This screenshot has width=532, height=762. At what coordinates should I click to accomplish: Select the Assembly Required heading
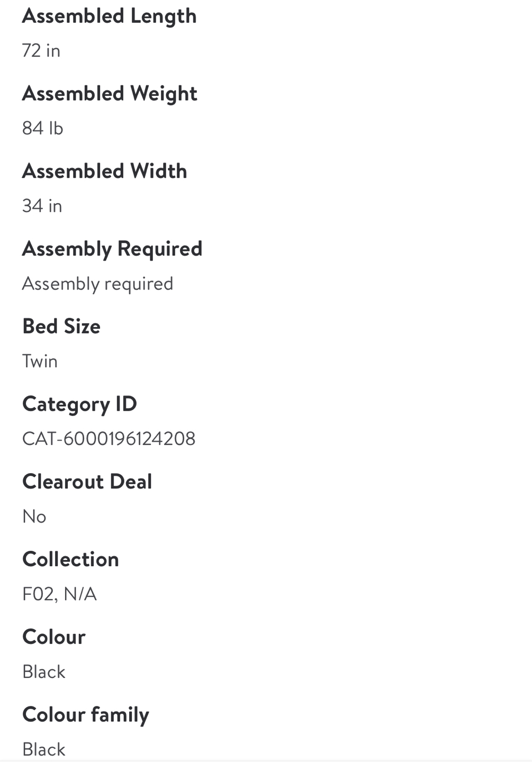pyautogui.click(x=112, y=249)
